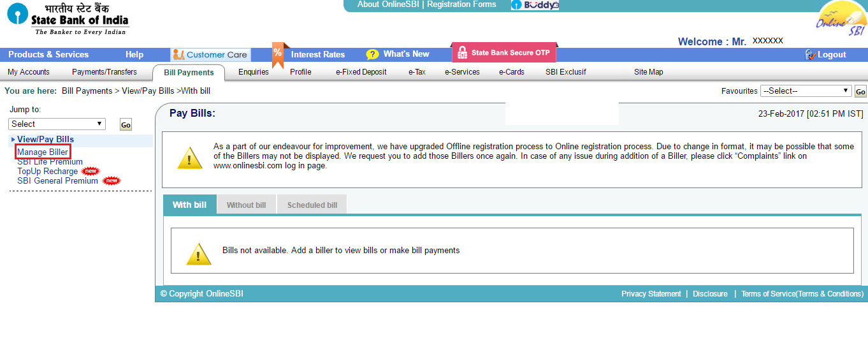
Task: Open TopUp Recharge link
Action: pyautogui.click(x=47, y=171)
